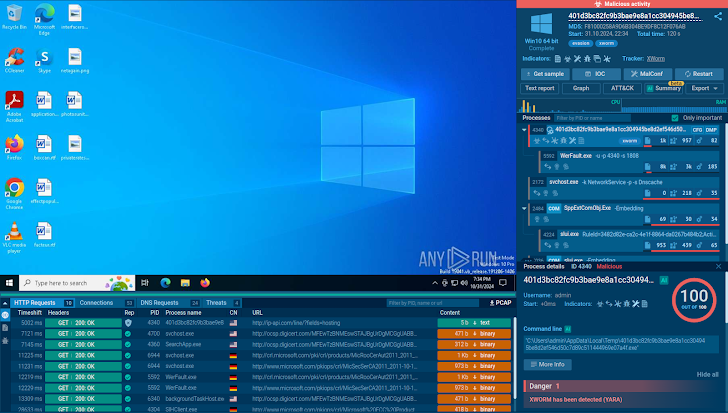Launch Adobe Acrobat from the desktop

point(14,101)
